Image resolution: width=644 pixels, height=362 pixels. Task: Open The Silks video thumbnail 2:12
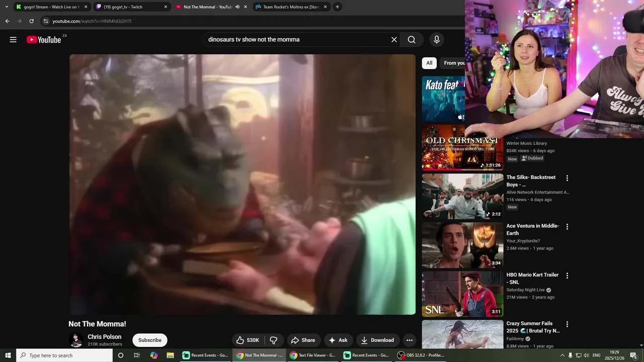coord(462,197)
